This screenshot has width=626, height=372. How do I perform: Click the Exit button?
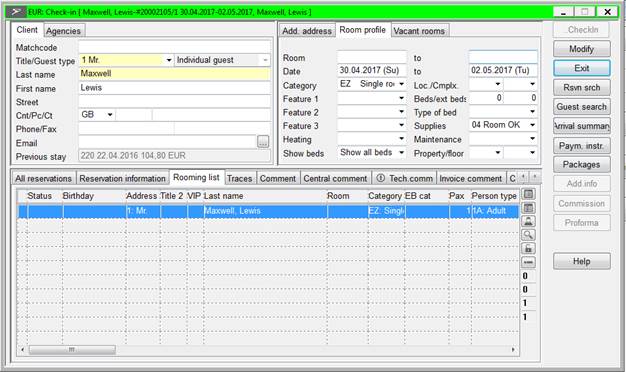click(x=582, y=68)
